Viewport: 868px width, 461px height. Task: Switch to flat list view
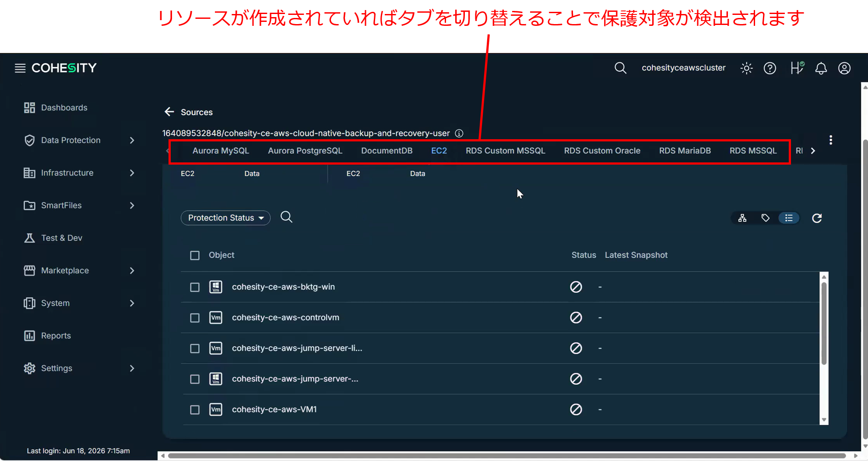(789, 218)
